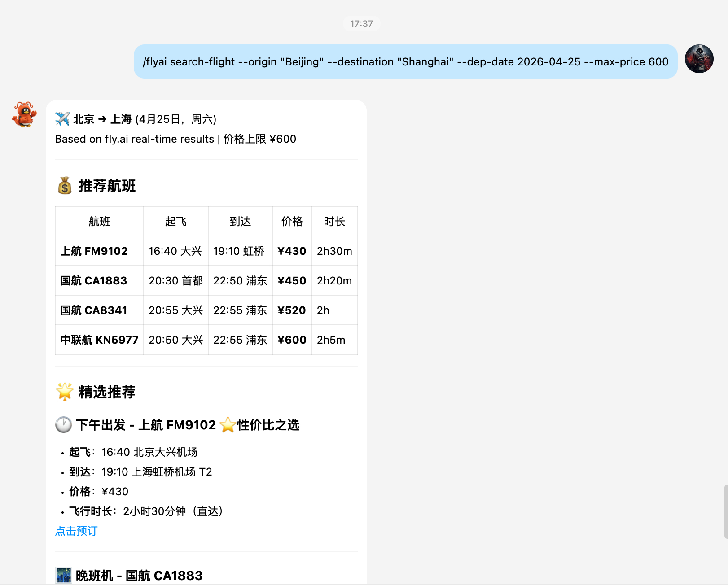The width and height of the screenshot is (728, 585).
Task: Select the 中联航 KN5977 table cell
Action: (x=99, y=340)
